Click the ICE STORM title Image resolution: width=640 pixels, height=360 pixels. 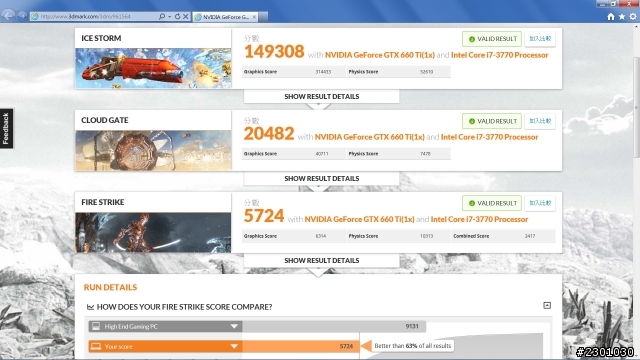101,38
